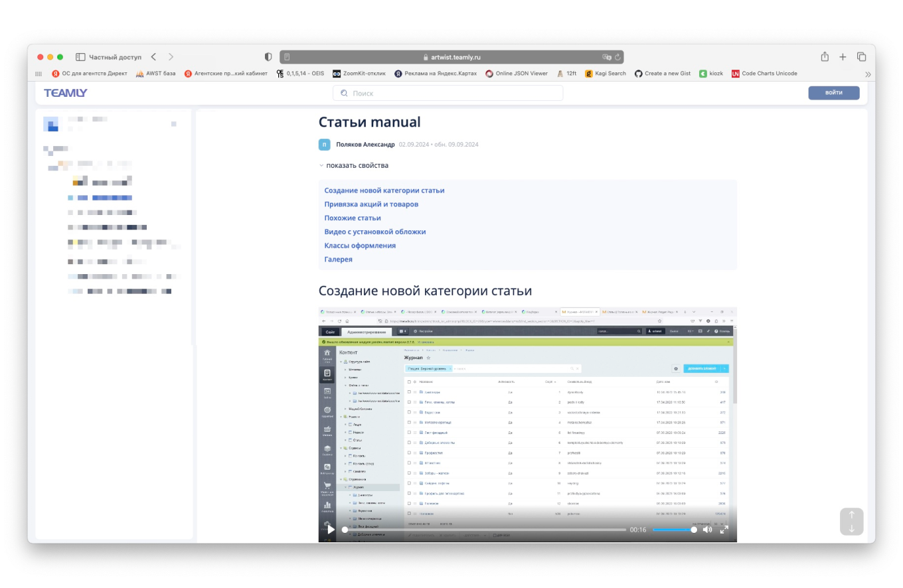Viewport: 903px width, 588px height.
Task: Toggle the Safari sidebar panel icon
Action: pyautogui.click(x=80, y=57)
